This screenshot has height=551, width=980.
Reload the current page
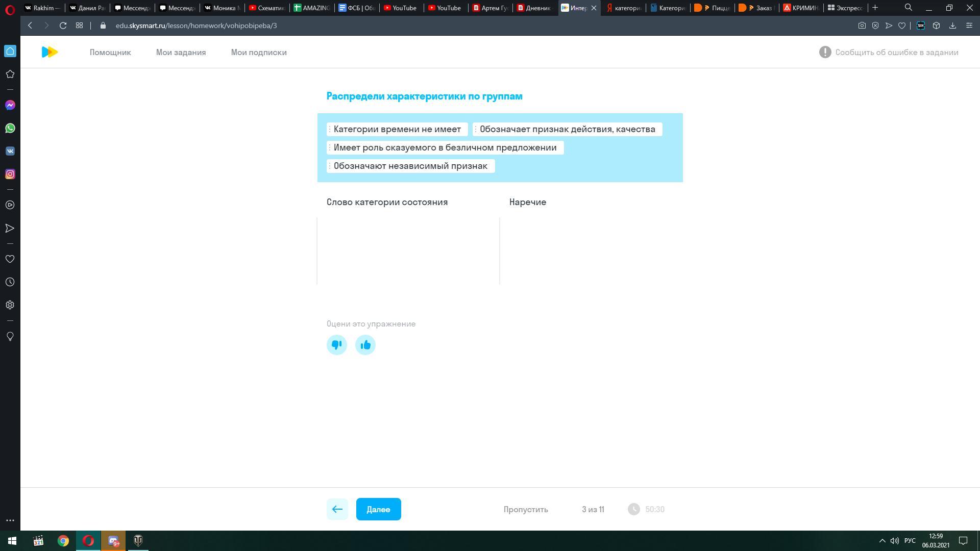[63, 26]
